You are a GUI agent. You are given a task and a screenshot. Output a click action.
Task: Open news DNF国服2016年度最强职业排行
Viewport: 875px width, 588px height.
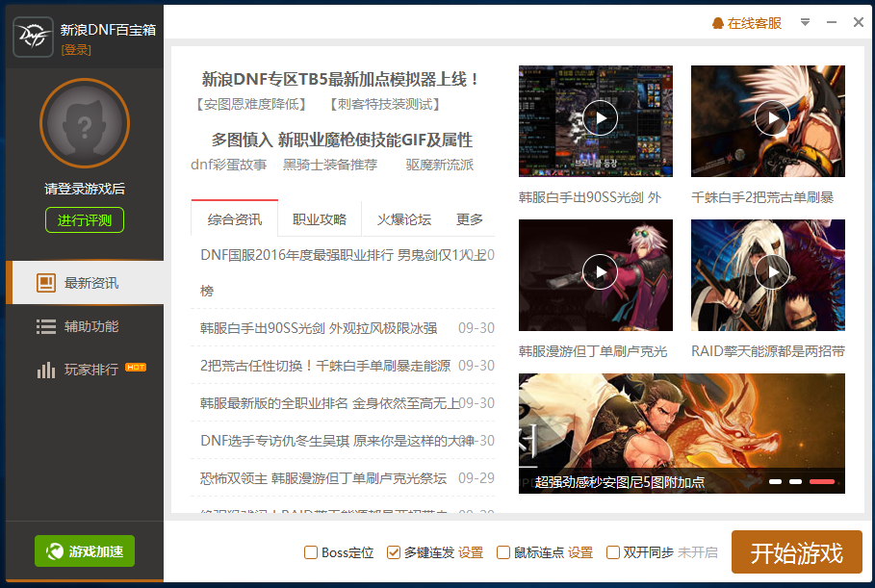point(343,272)
